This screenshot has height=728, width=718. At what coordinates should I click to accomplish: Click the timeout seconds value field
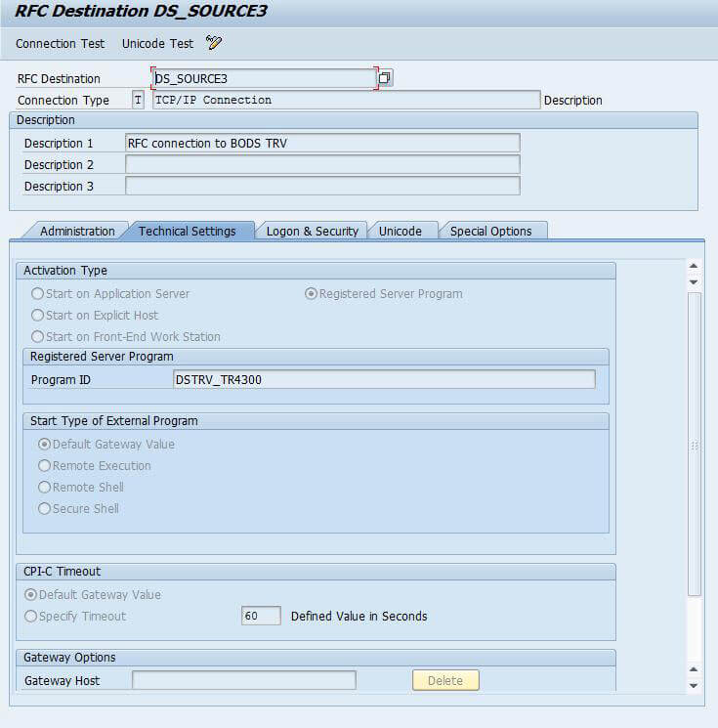[261, 617]
